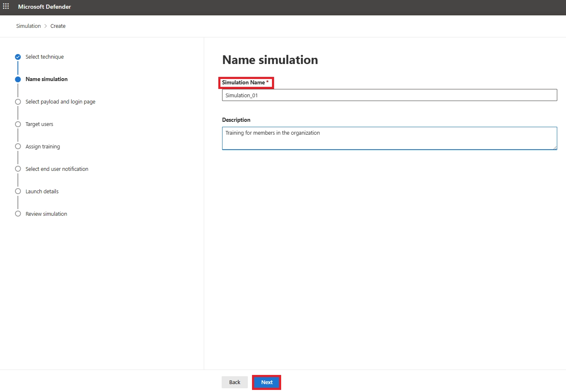Click the Simulation_01 text in the name field
The height and width of the screenshot is (392, 566).
click(242, 95)
